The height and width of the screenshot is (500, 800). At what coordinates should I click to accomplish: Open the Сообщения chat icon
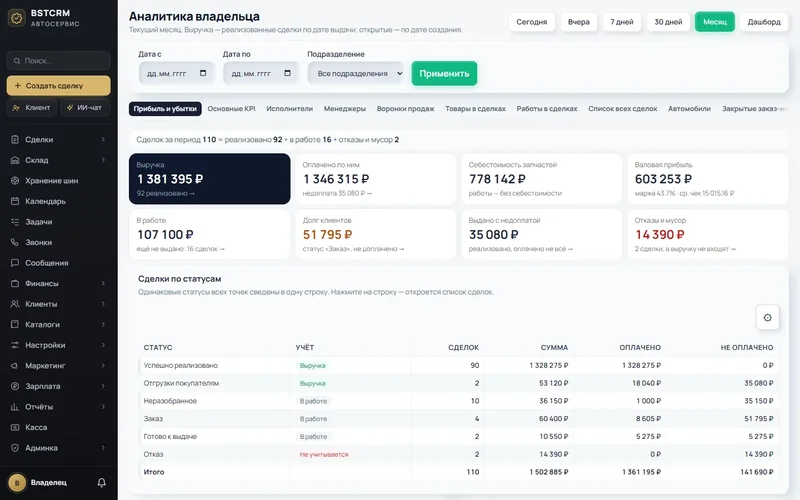click(x=15, y=263)
